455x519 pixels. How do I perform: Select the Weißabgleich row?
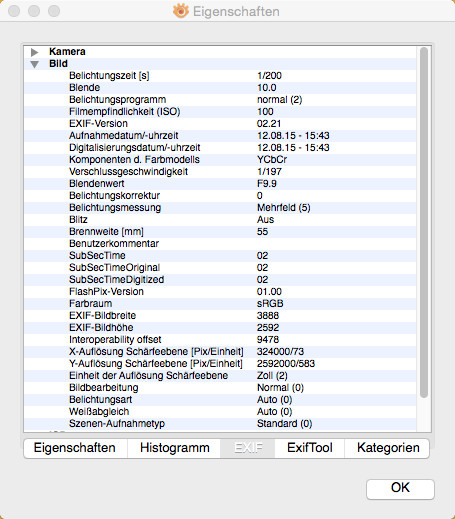coord(220,412)
